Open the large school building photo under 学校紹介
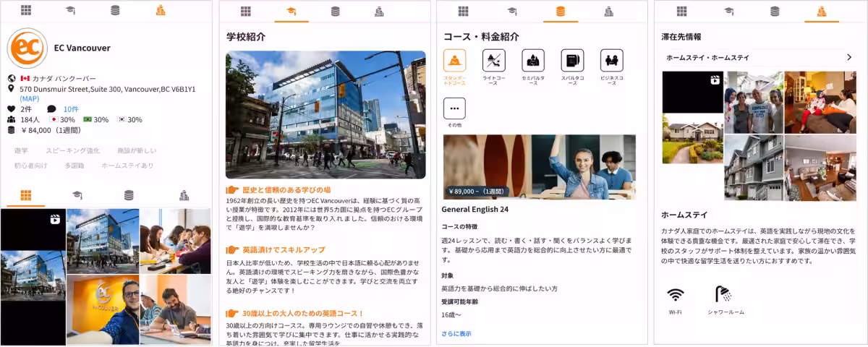The width and height of the screenshot is (868, 347). tap(325, 115)
